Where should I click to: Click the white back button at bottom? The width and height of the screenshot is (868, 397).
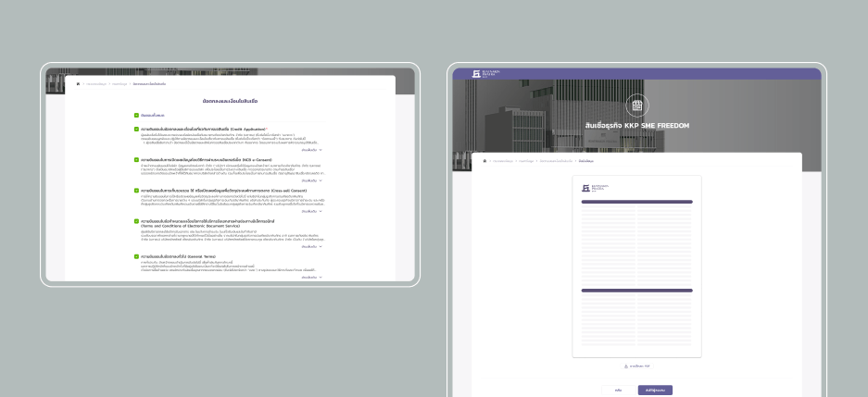[x=618, y=390]
